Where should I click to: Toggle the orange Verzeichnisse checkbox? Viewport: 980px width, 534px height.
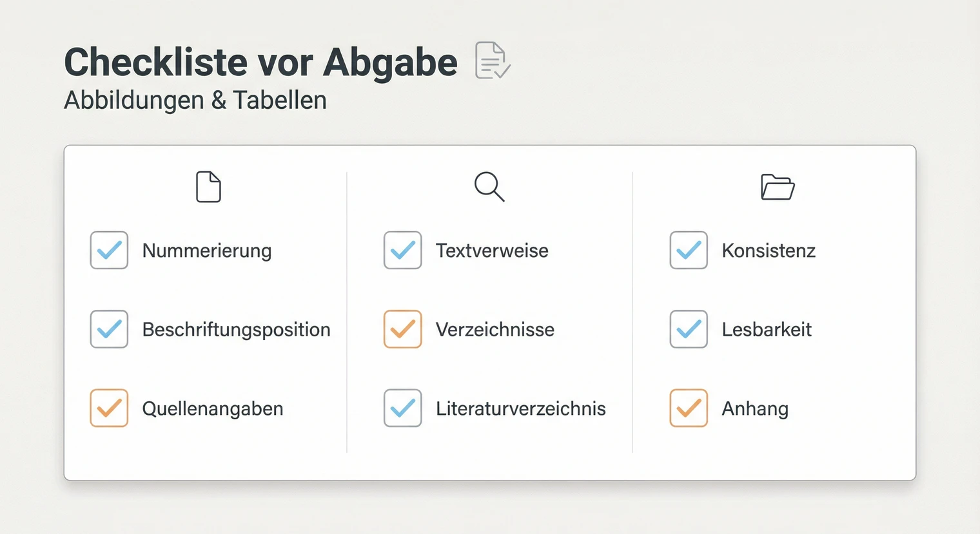[x=402, y=329]
